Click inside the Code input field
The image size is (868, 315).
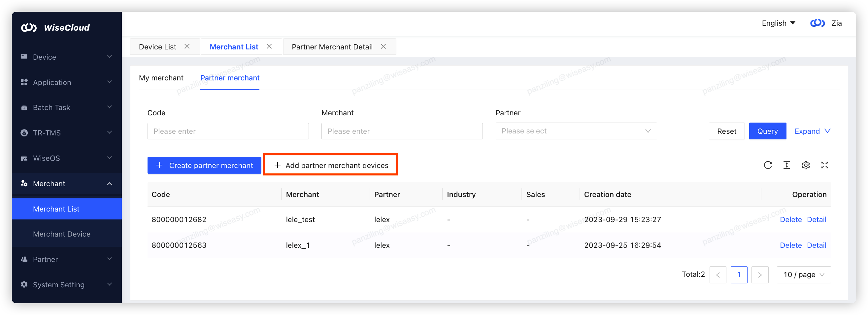[x=228, y=131]
